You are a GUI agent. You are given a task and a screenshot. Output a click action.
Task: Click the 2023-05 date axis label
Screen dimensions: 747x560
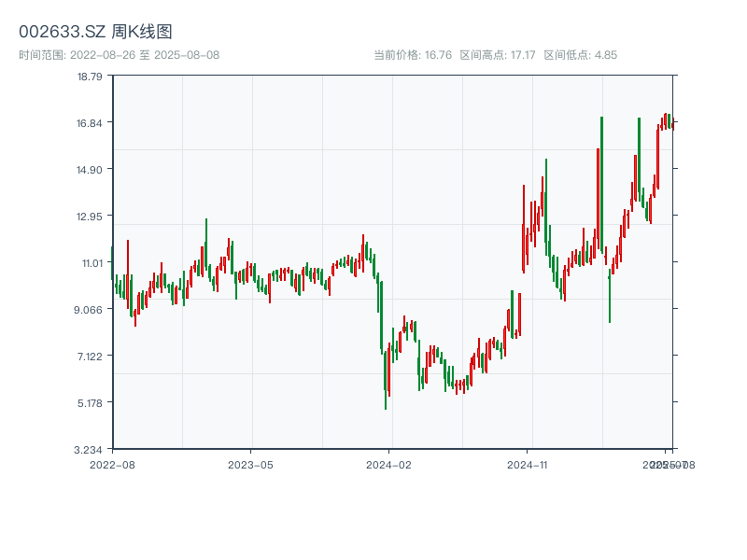click(250, 464)
